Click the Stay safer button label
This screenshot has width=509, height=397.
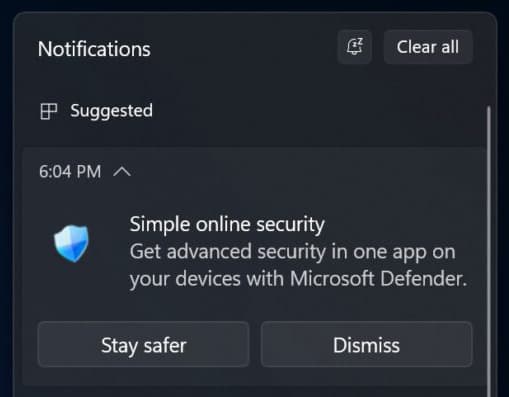pos(143,346)
